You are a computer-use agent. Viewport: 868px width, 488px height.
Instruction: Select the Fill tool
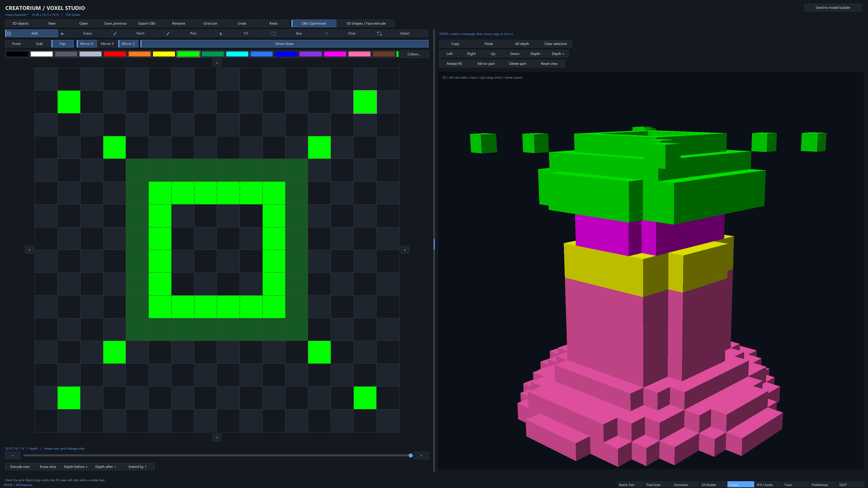click(x=243, y=33)
